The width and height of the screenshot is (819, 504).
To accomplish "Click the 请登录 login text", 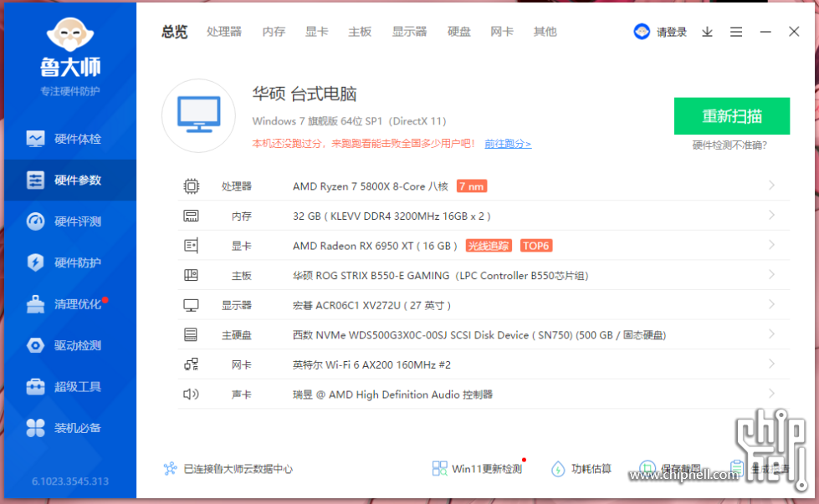I will (x=672, y=33).
